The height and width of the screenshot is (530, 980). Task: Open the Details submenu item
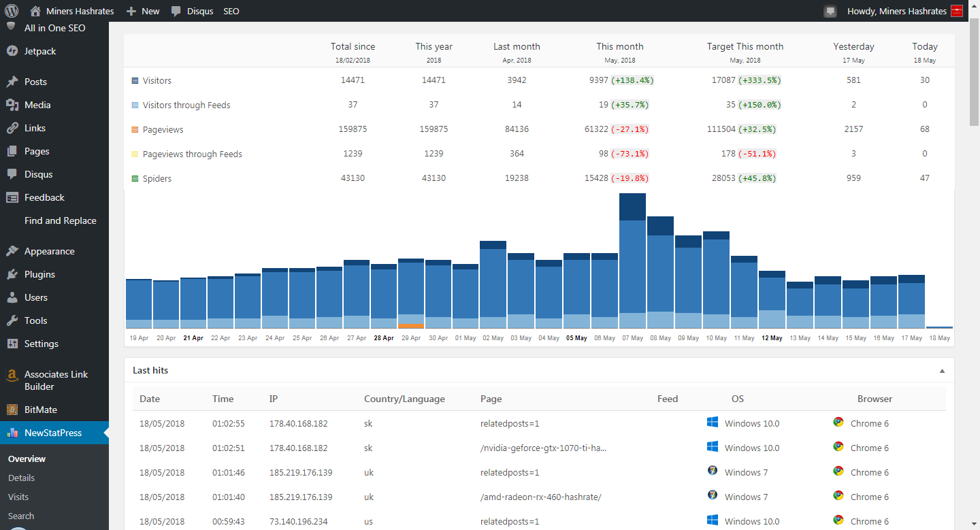click(x=21, y=478)
